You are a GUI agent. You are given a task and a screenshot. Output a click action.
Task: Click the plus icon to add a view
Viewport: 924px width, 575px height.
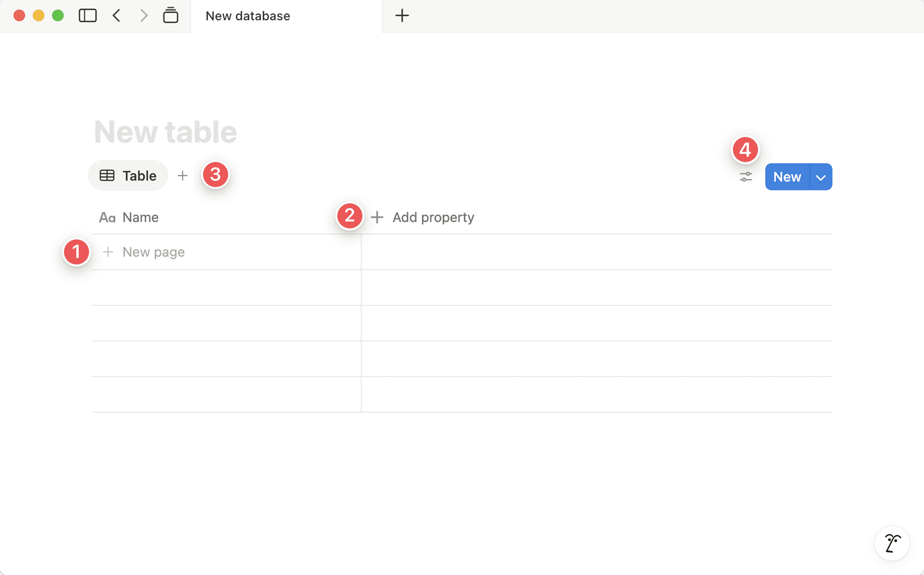182,175
